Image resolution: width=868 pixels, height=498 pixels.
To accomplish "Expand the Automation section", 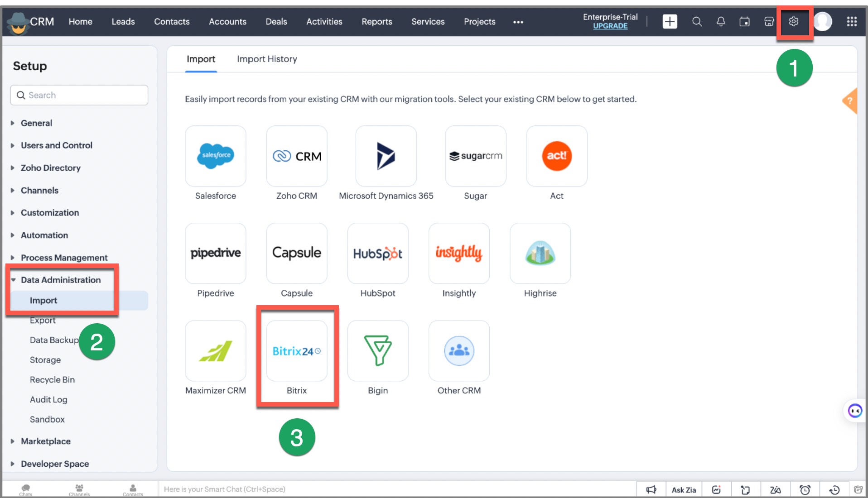I will (44, 235).
